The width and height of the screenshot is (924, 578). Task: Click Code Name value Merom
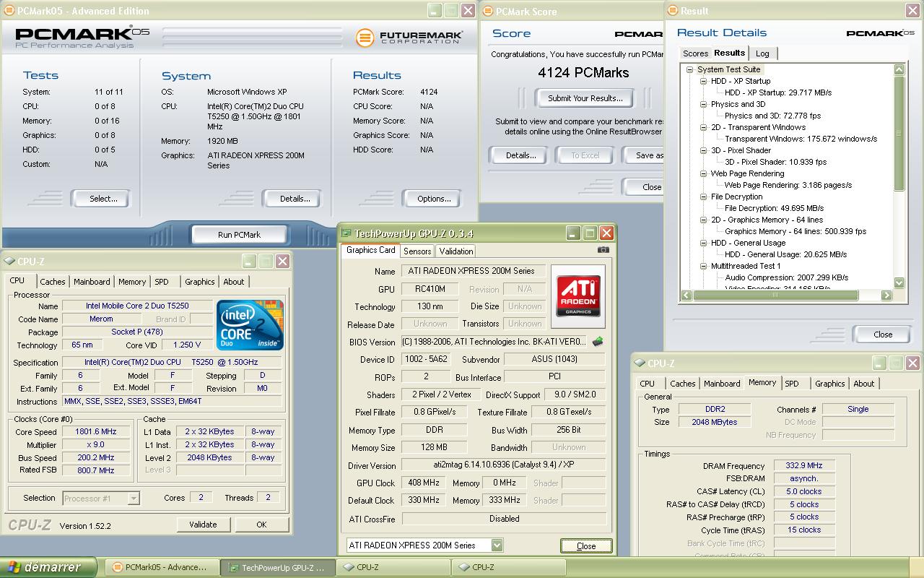coord(101,319)
